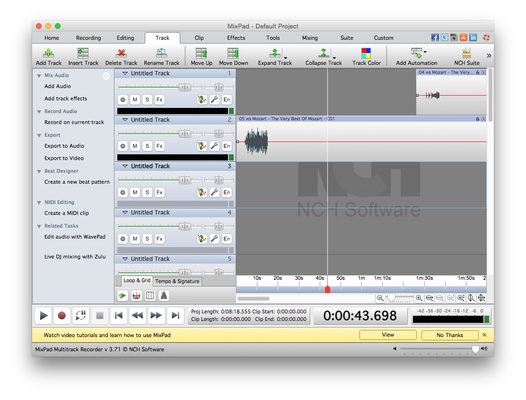Click the View tutorials button

click(x=388, y=335)
